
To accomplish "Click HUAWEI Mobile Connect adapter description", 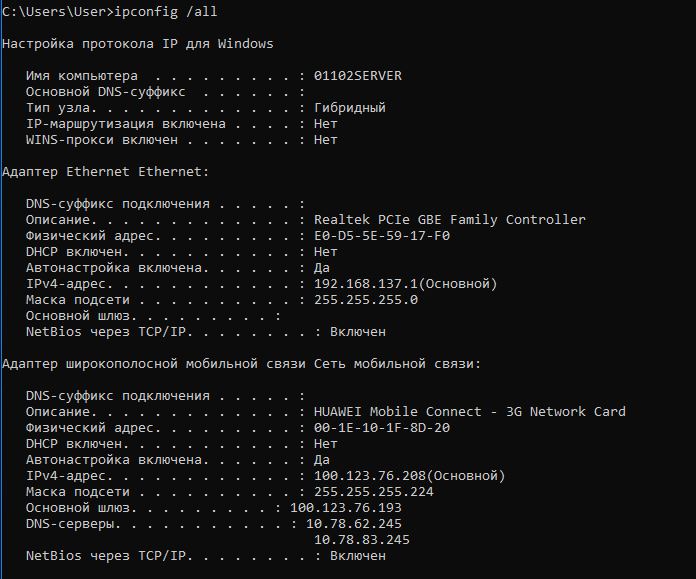I will pyautogui.click(x=470, y=412).
